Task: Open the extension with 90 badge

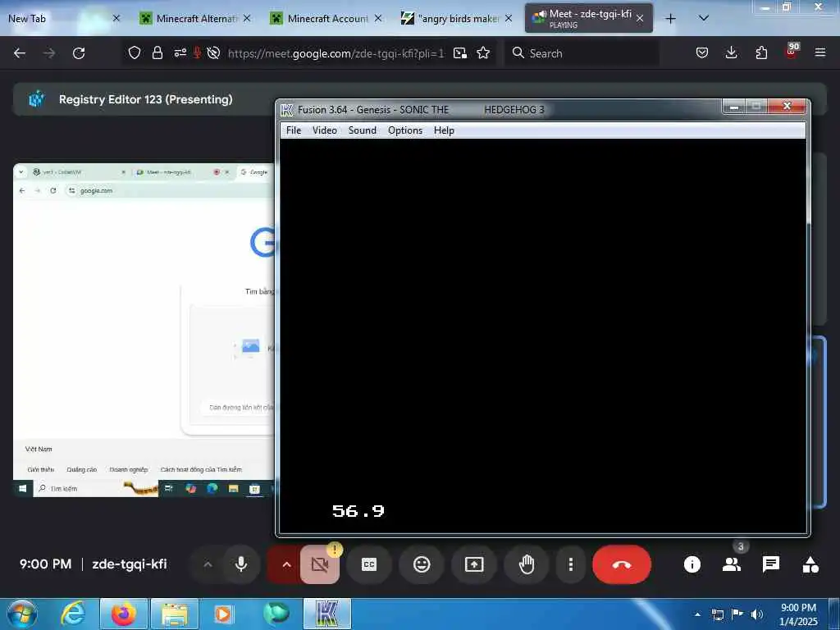Action: 792,51
